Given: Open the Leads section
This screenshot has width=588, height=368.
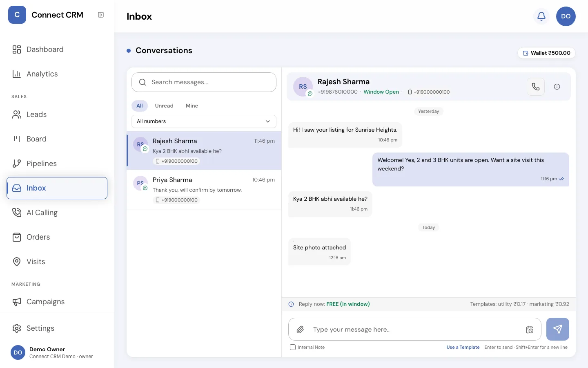Looking at the screenshot, I should [57, 114].
